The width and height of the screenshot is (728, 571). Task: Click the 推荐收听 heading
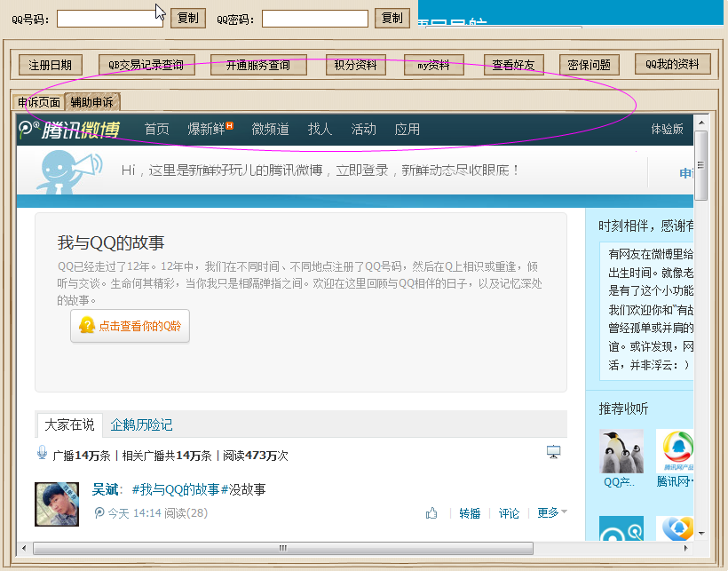coord(623,408)
